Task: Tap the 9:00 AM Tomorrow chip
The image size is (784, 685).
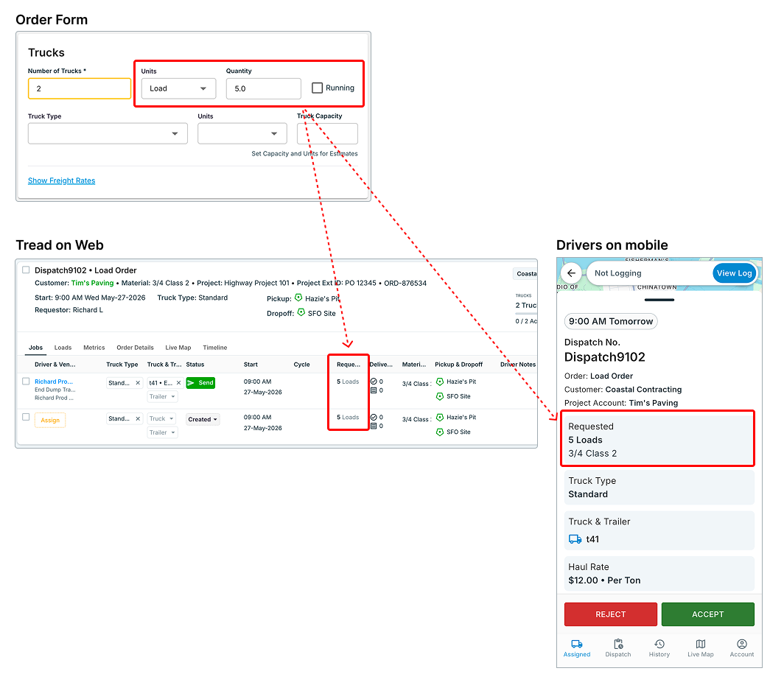Action: pos(611,321)
